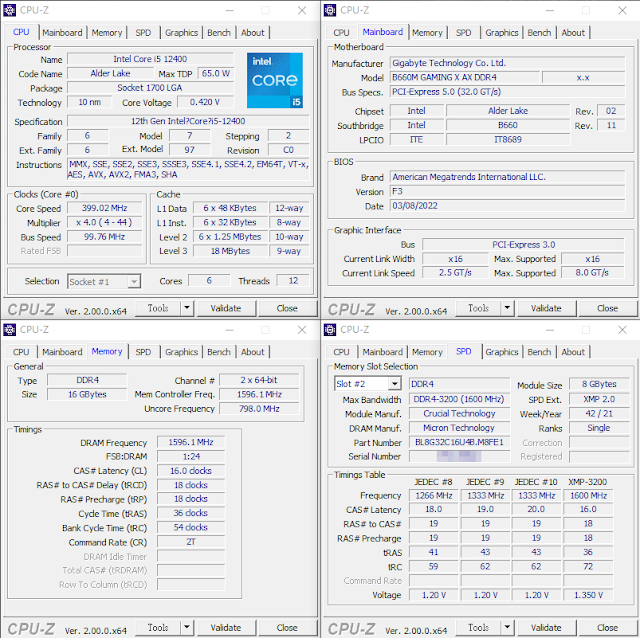The image size is (640, 638).
Task: Click Close button in SPD window
Action: (607, 627)
